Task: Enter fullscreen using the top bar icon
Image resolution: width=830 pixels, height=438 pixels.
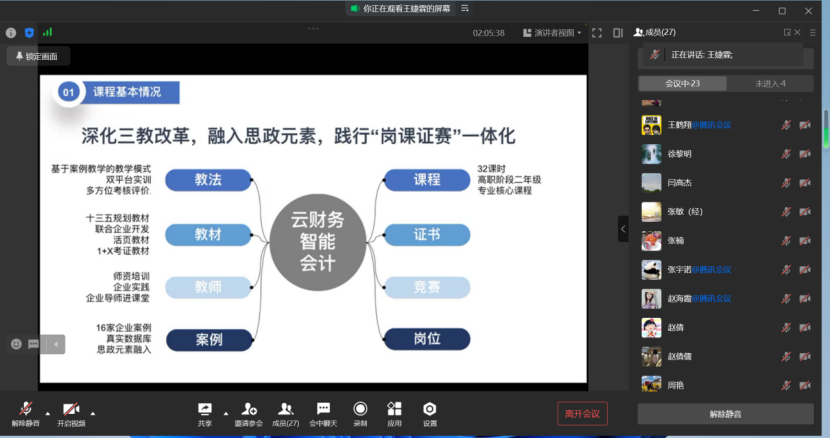Action: click(x=596, y=33)
